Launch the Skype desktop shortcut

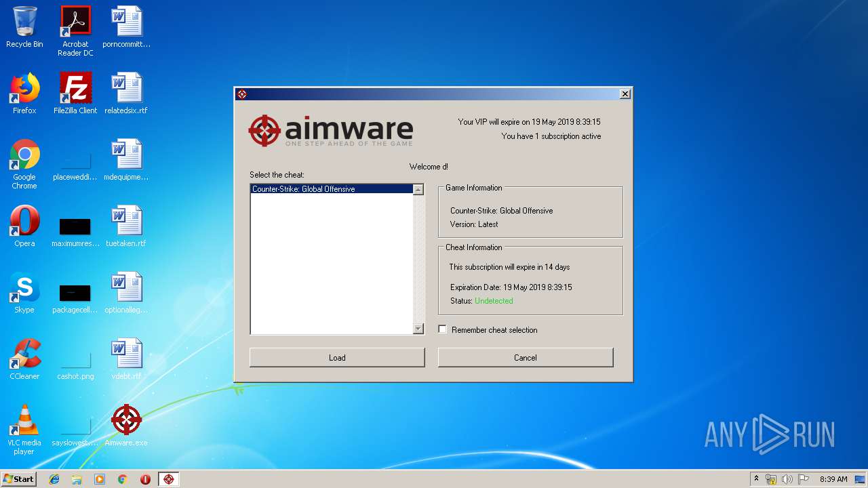(x=24, y=293)
